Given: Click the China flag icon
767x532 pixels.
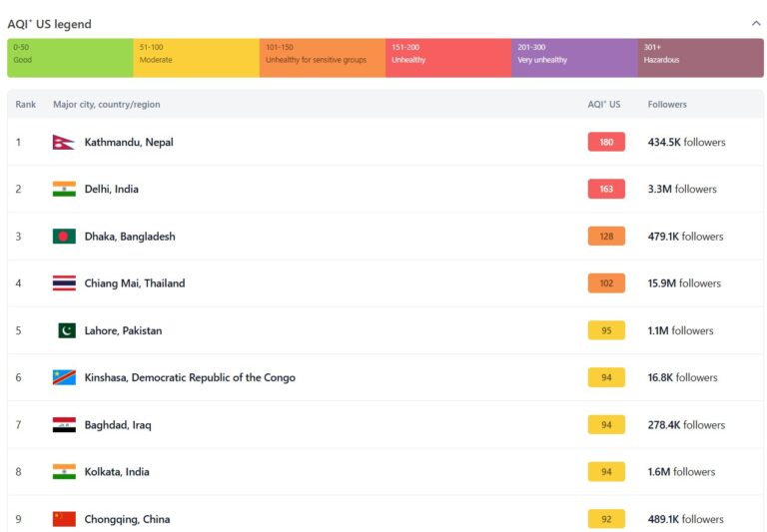Looking at the screenshot, I should click(x=64, y=519).
